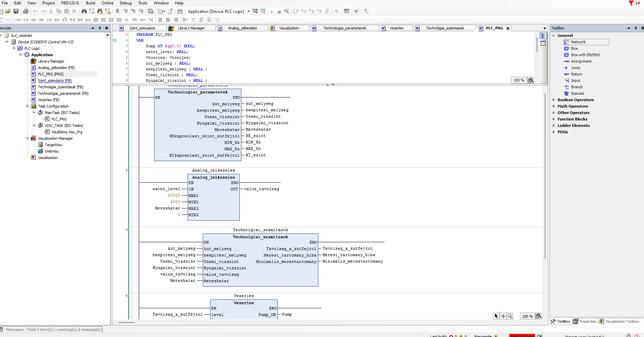The height and width of the screenshot is (337, 644).
Task: Select the Jump element in ToolBox
Action: [x=575, y=68]
